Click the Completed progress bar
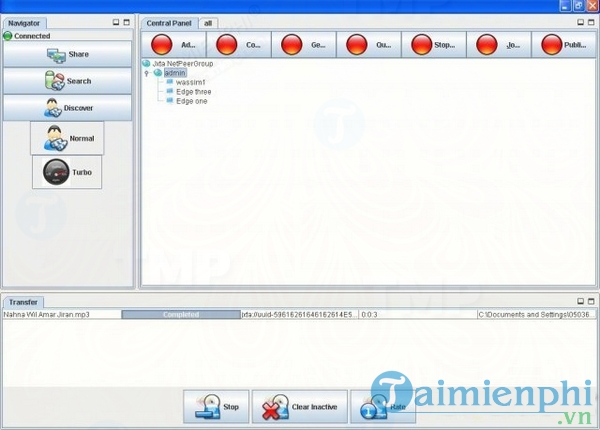The width and height of the screenshot is (600, 430). [x=180, y=315]
